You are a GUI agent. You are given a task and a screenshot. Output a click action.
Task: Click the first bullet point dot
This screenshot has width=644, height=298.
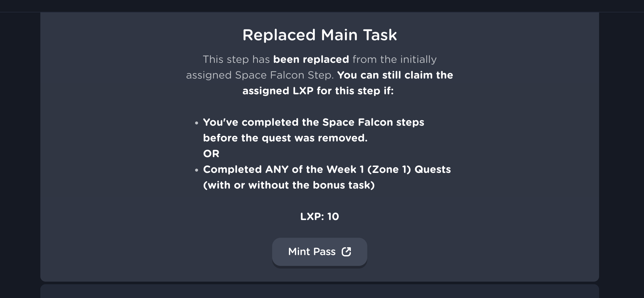point(196,123)
